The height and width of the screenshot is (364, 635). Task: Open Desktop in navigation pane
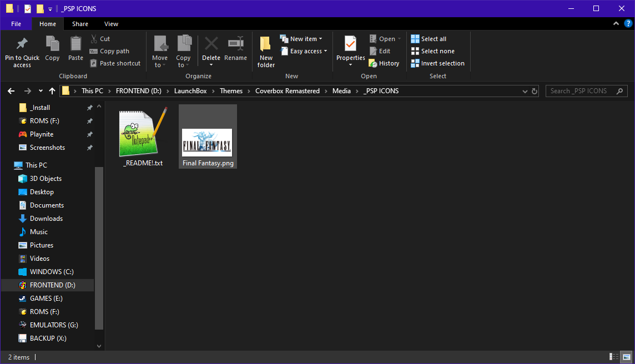point(41,192)
